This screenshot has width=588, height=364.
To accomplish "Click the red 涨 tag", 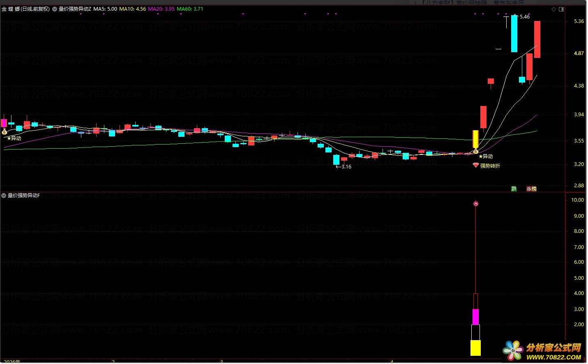I will click(529, 189).
